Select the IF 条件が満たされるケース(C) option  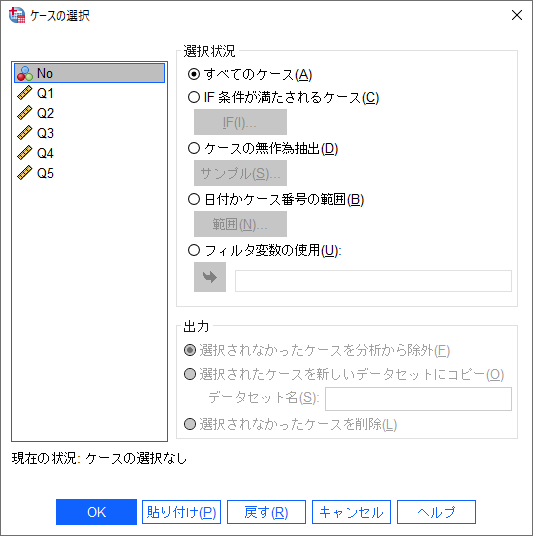click(x=194, y=97)
